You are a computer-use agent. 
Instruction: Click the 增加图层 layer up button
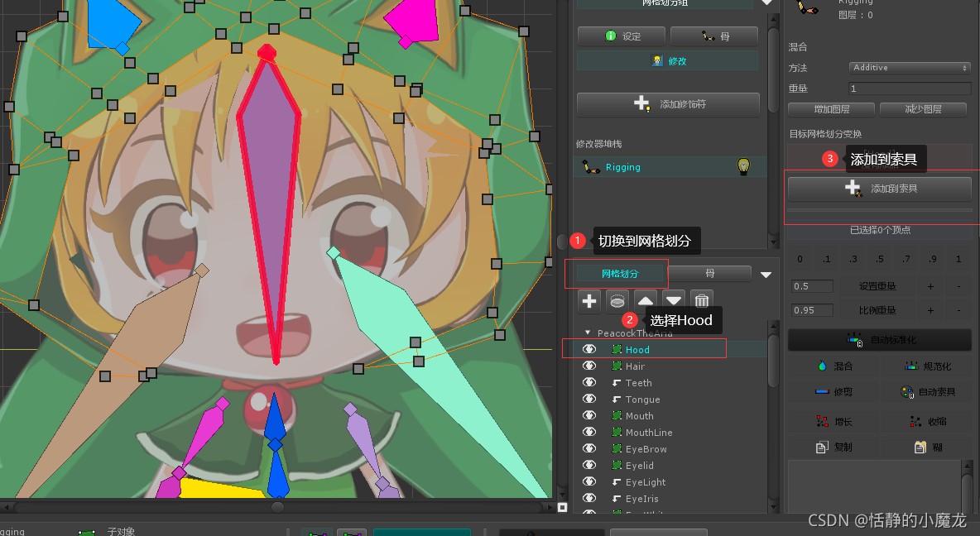pos(831,109)
